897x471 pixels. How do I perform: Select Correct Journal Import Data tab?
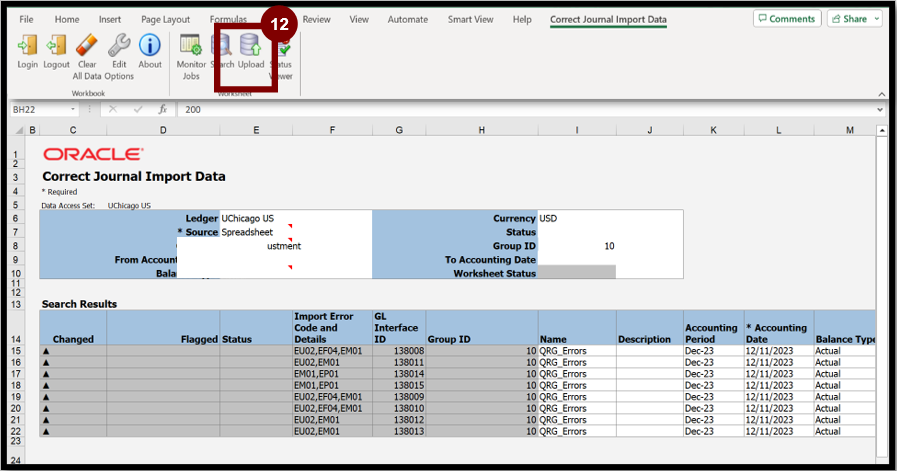tap(608, 19)
